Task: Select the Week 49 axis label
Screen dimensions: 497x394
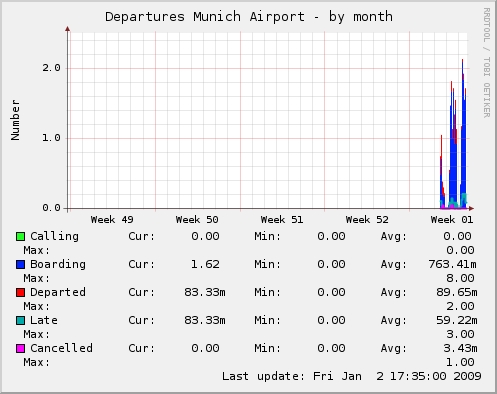Action: [112, 220]
